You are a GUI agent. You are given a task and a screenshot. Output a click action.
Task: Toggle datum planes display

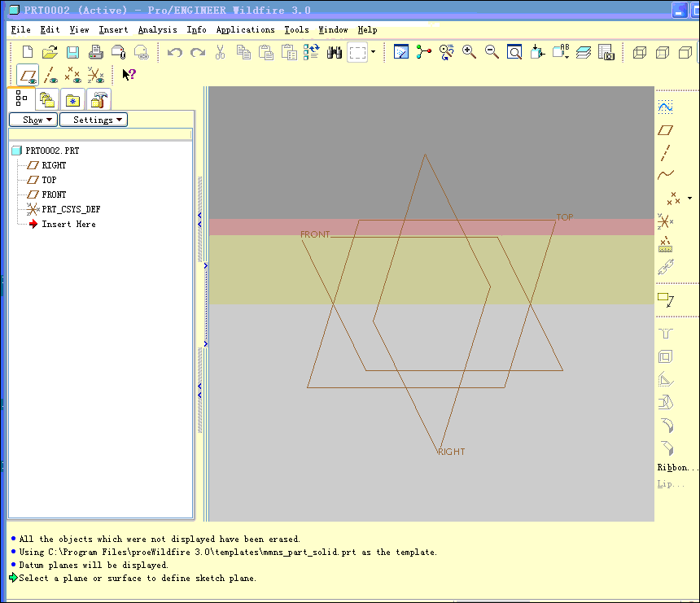point(28,75)
